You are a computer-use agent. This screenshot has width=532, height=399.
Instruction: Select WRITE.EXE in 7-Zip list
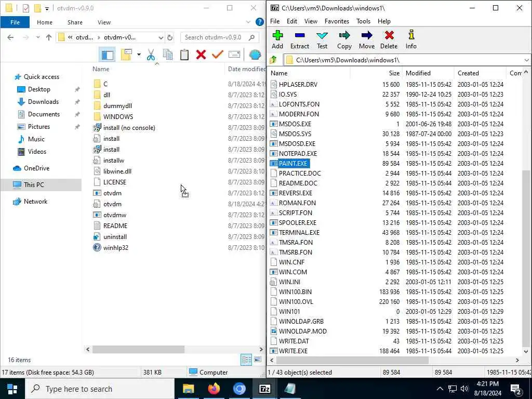[x=293, y=351]
